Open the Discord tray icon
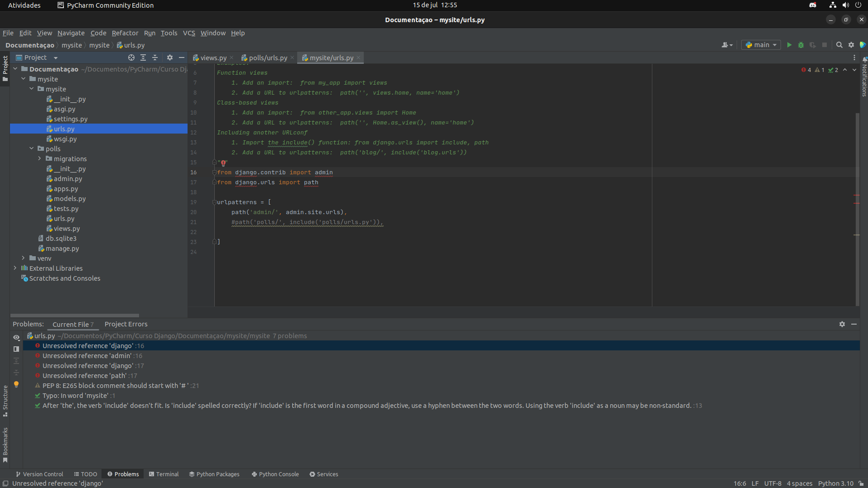 point(813,5)
